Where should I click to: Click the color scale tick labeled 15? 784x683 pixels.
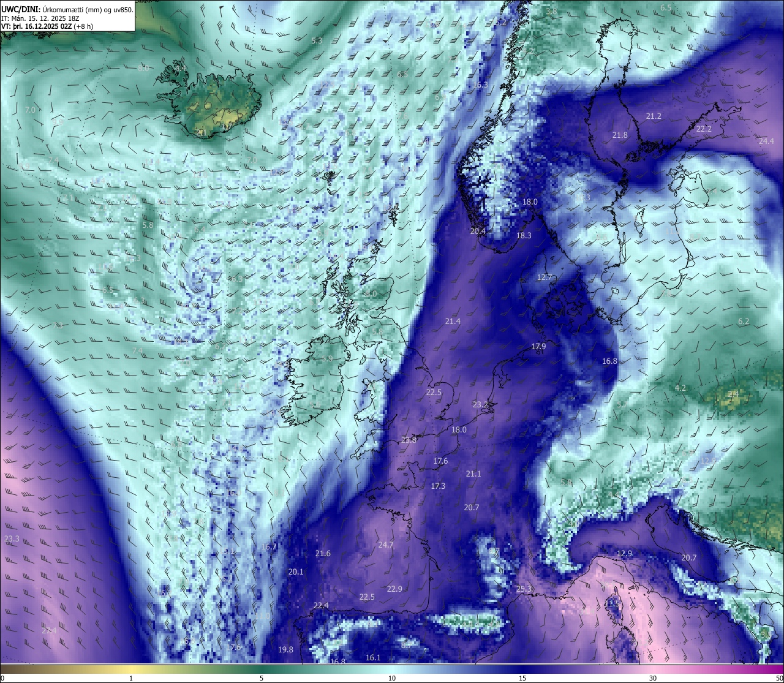point(522,677)
